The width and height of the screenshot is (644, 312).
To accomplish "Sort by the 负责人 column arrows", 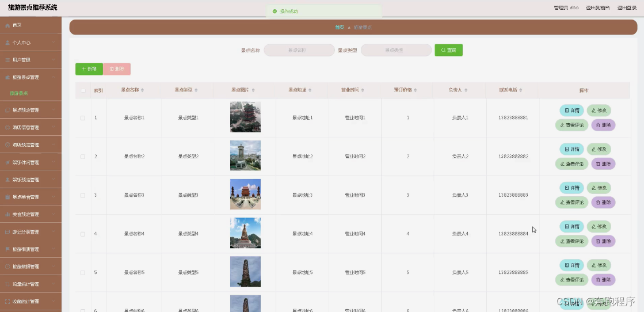I will point(466,90).
